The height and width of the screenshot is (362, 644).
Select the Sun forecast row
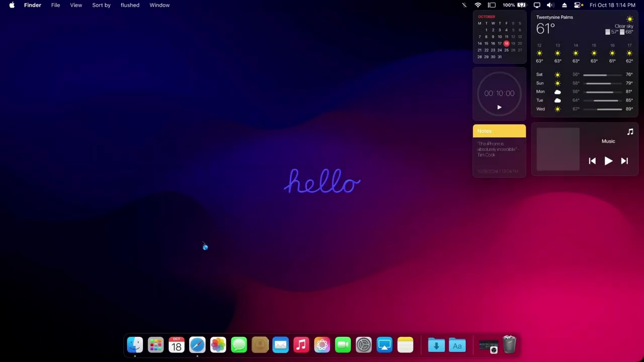point(584,83)
